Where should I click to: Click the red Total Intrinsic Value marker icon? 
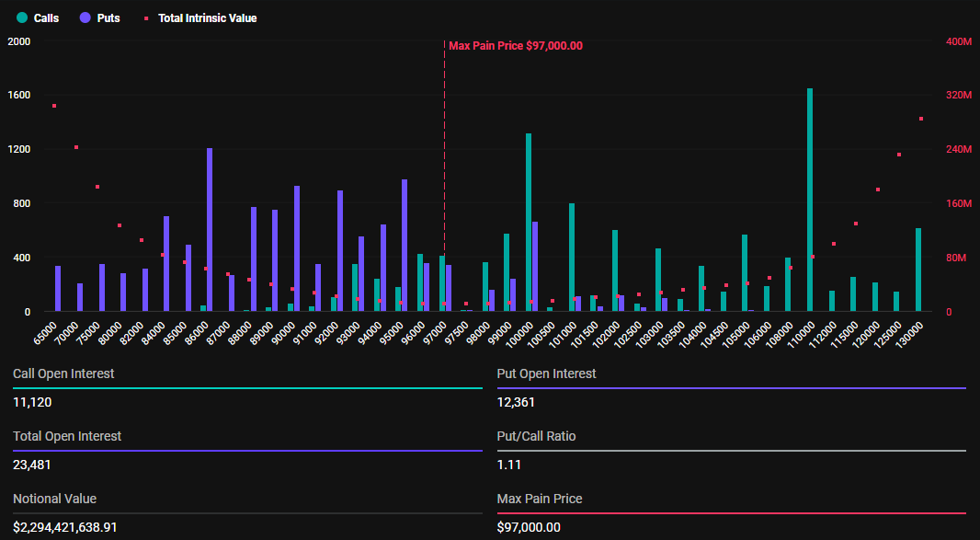point(145,18)
